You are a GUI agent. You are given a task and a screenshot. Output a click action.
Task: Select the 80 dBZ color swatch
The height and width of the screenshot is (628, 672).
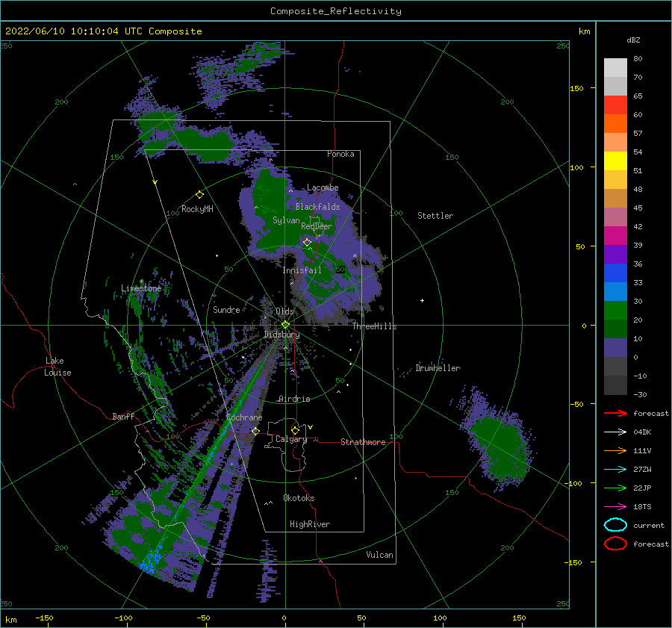point(615,68)
